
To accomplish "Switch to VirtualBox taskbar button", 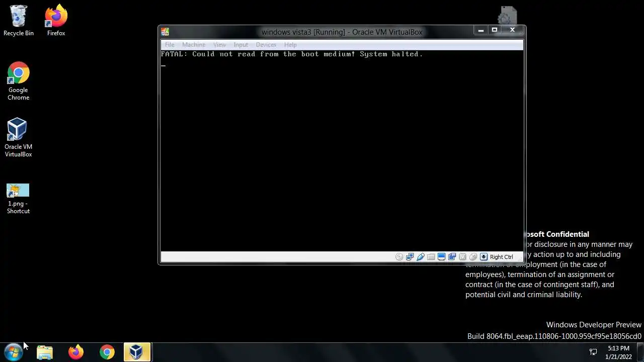I will pyautogui.click(x=137, y=352).
